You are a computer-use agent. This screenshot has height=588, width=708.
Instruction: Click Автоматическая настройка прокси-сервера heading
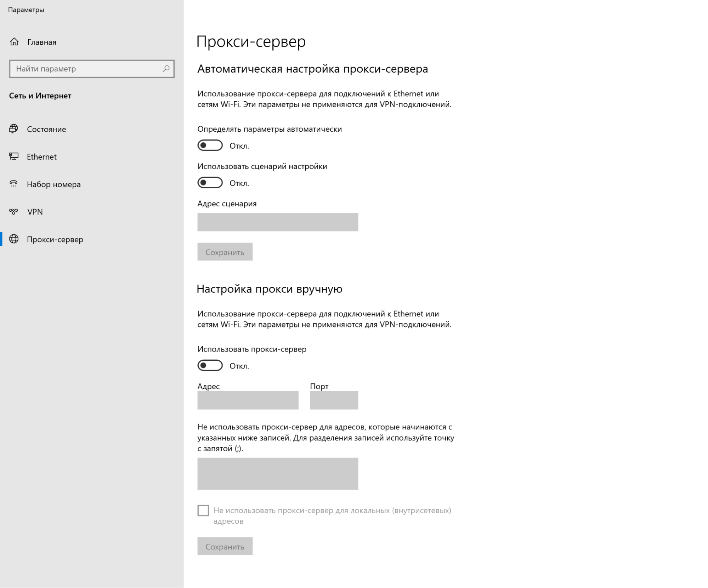pos(313,69)
